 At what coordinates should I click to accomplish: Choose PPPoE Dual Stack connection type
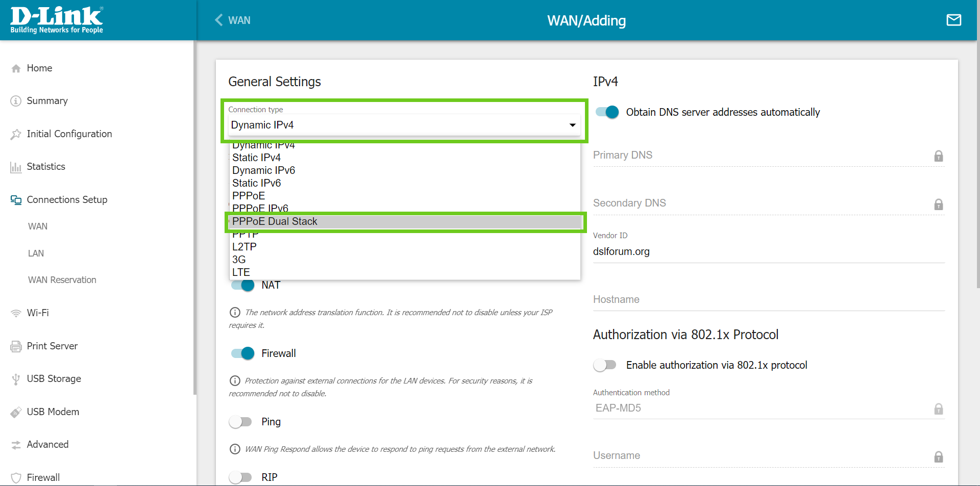(275, 221)
